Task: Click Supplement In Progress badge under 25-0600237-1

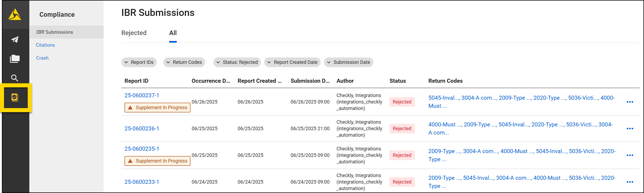Action: [x=157, y=108]
